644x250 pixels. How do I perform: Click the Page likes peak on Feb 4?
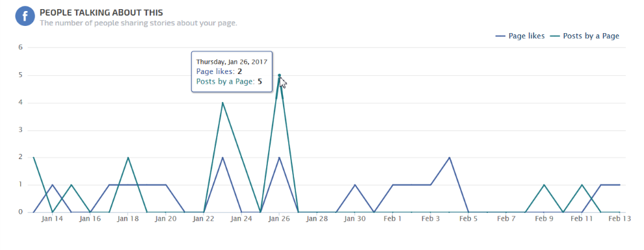click(449, 157)
